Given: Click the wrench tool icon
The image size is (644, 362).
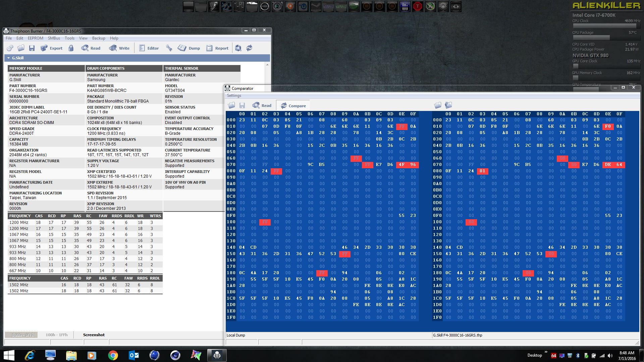Looking at the screenshot, I should coord(169,48).
